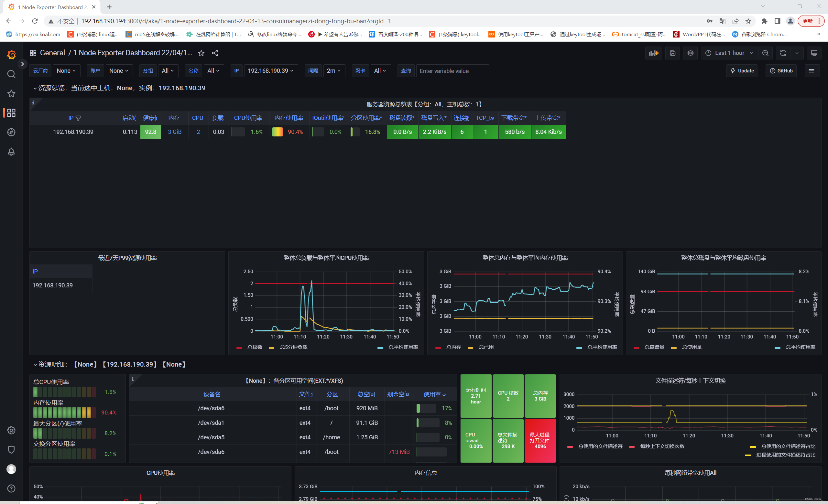The width and height of the screenshot is (828, 504).
Task: Click the Enter variable value input field
Action: pyautogui.click(x=452, y=70)
